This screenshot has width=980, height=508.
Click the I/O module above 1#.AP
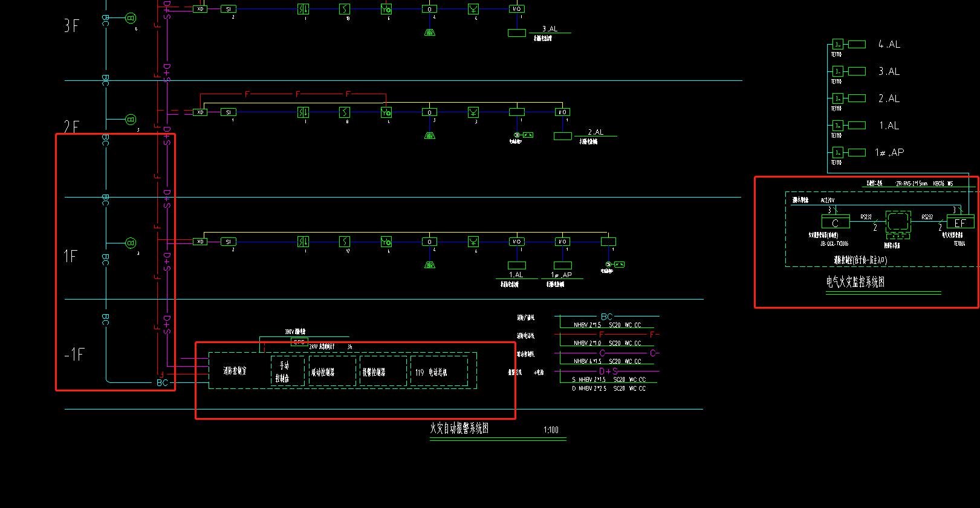coord(562,242)
